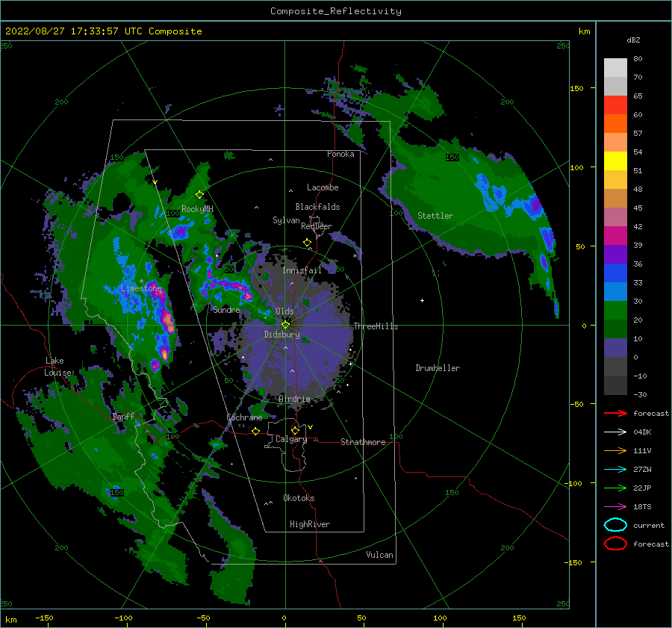672x628 pixels.
Task: Select the orange 111V arrow icon
Action: (x=615, y=450)
